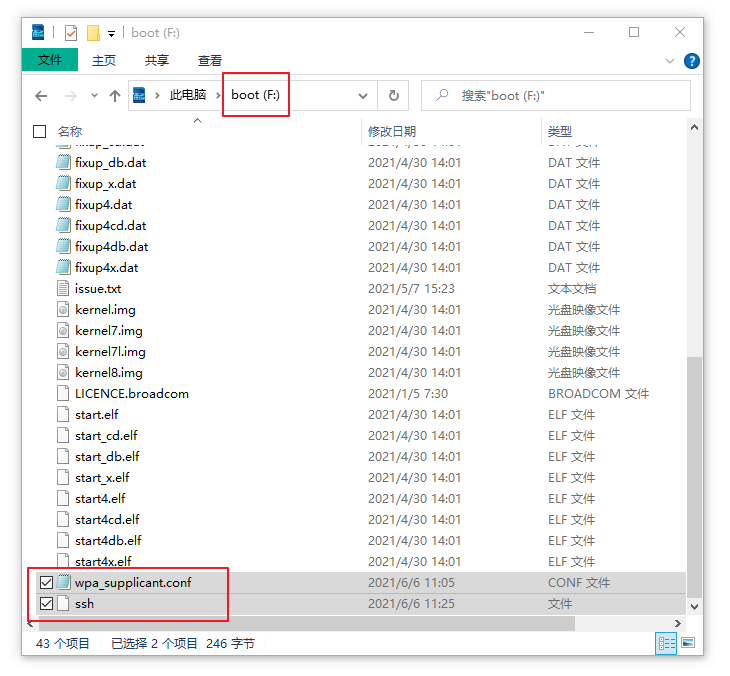The image size is (730, 676).
Task: Go up one folder level using the up arrow
Action: 115,96
